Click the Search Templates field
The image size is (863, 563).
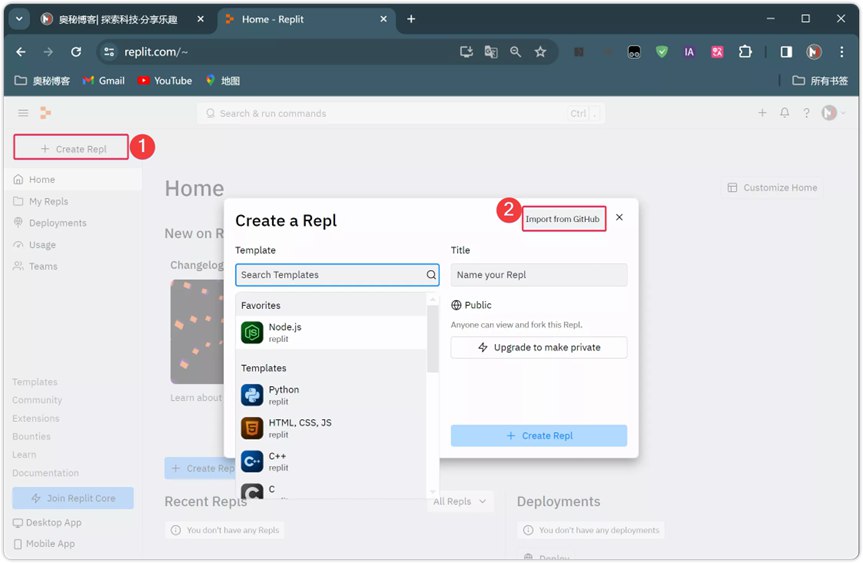[337, 275]
